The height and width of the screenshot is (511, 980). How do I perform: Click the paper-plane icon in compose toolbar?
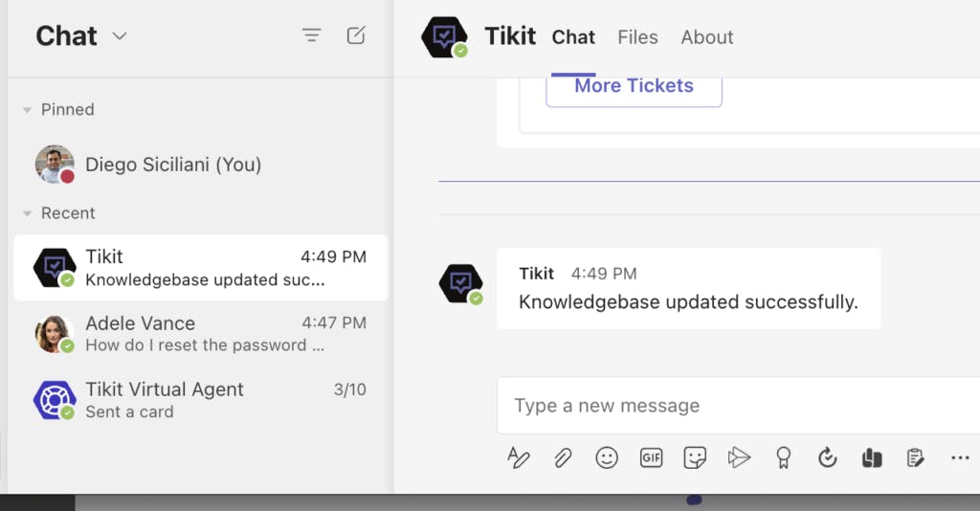[x=739, y=458]
